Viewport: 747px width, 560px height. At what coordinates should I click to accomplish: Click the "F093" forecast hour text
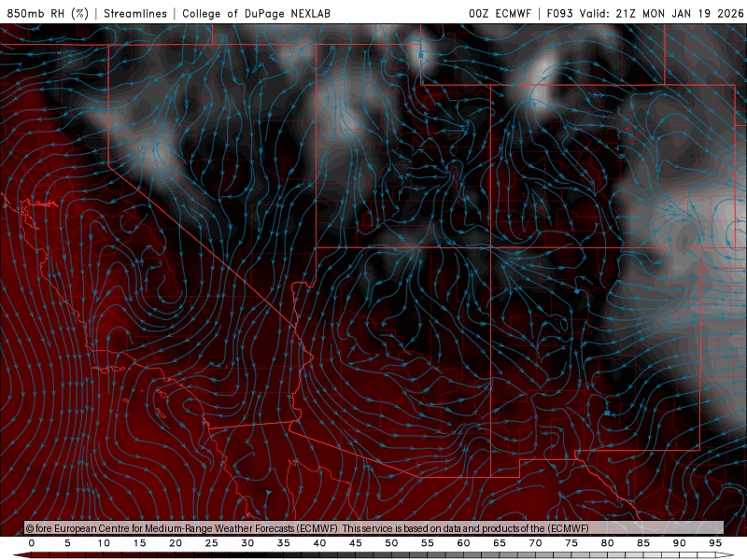560,13
